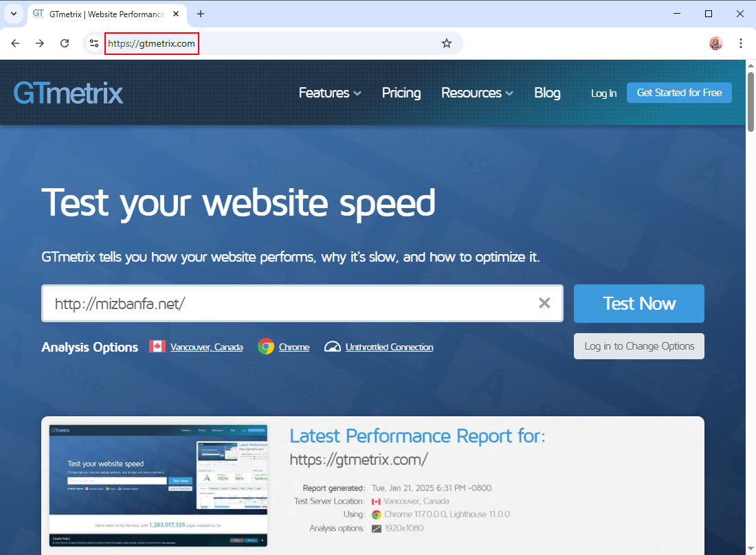Click Log in to Change Options button

[x=639, y=346]
